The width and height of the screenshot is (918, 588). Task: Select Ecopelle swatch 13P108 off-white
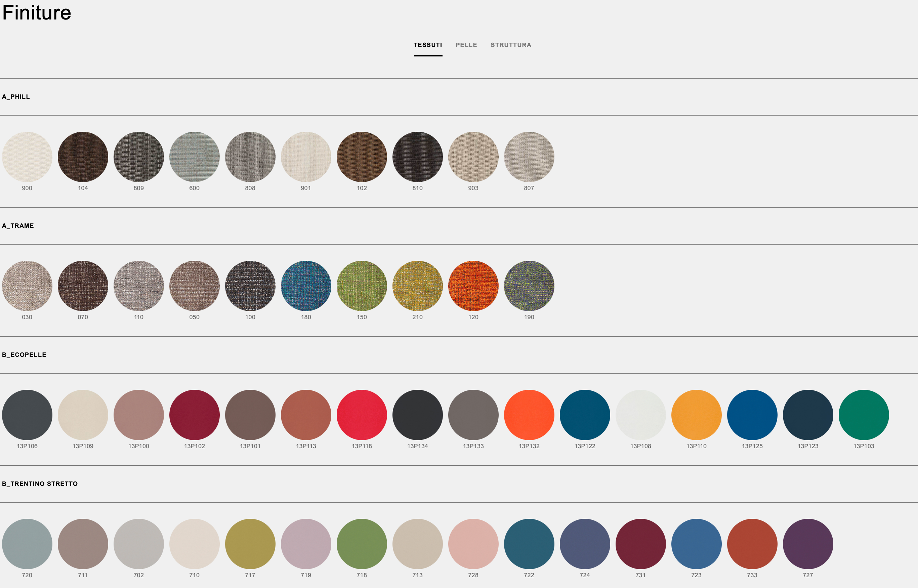tap(640, 415)
